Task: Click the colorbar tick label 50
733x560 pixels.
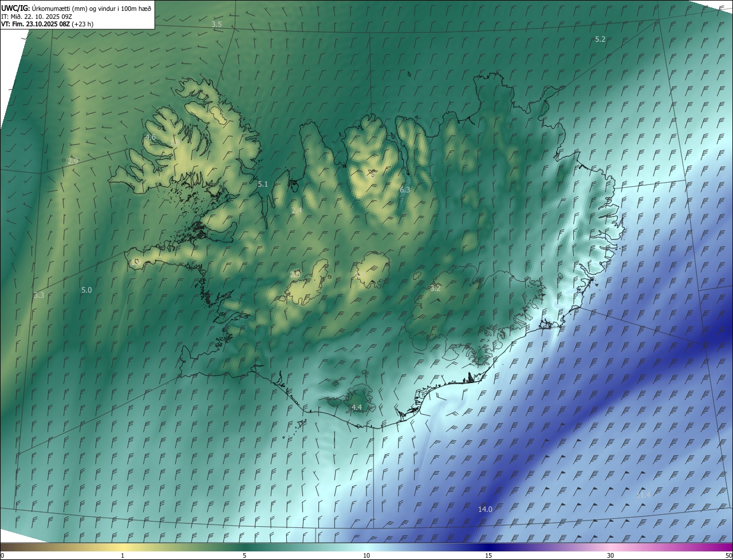Action: point(728,556)
